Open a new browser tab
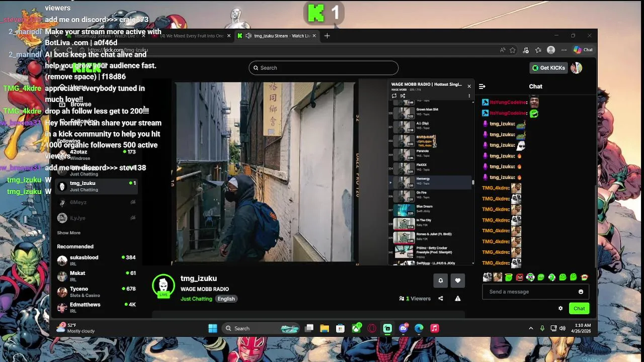644x362 pixels. [327, 36]
